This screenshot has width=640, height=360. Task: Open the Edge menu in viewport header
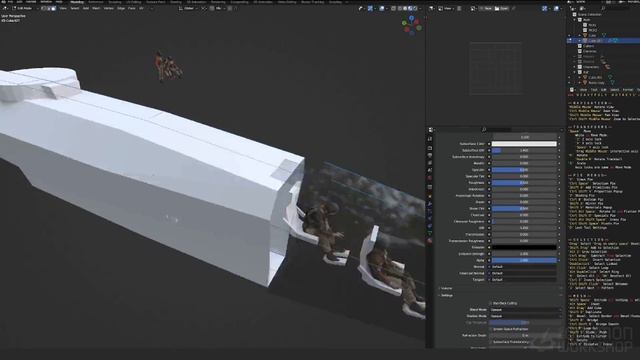pos(121,8)
